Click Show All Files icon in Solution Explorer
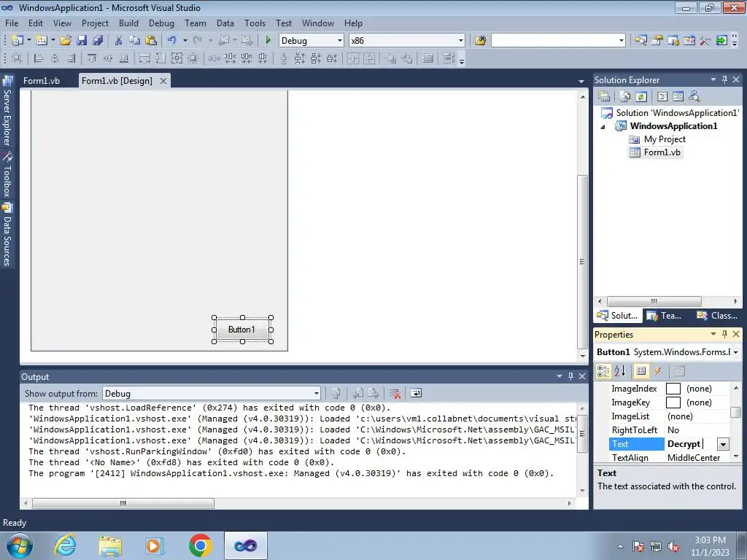The image size is (747, 560). pyautogui.click(x=625, y=97)
